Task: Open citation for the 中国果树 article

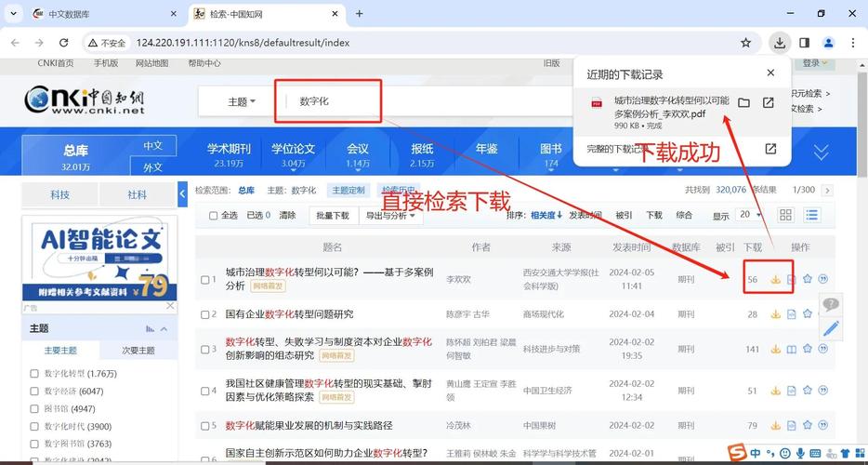Action: (x=823, y=426)
